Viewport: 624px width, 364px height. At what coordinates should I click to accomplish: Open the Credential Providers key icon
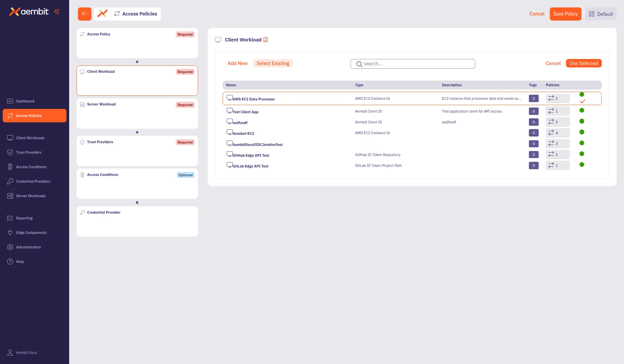(x=10, y=181)
